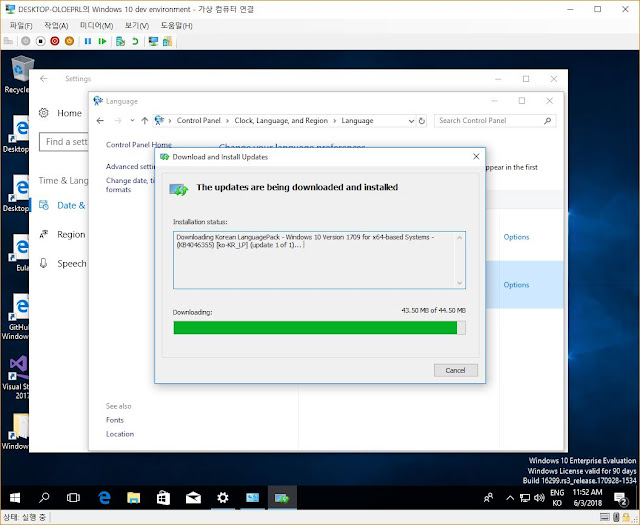640x525 pixels.
Task: Click the Up arrow in the Language window
Action: pyautogui.click(x=144, y=120)
